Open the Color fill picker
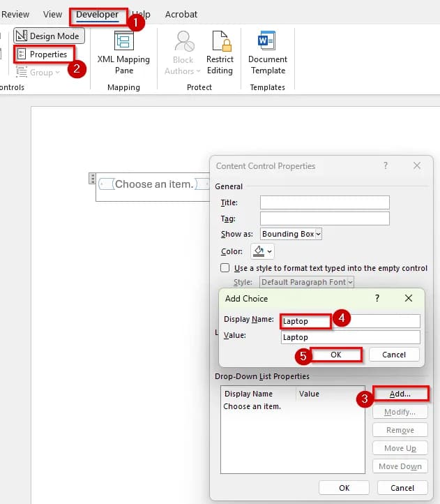This screenshot has height=504, width=440. (262, 251)
